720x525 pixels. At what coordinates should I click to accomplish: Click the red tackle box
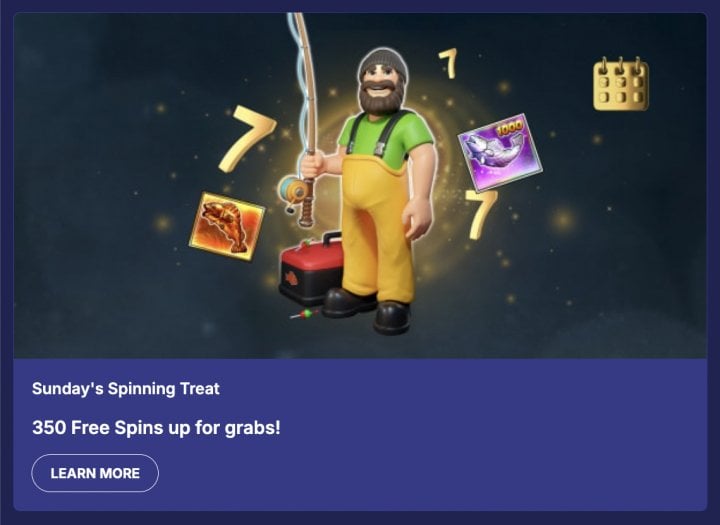[310, 270]
